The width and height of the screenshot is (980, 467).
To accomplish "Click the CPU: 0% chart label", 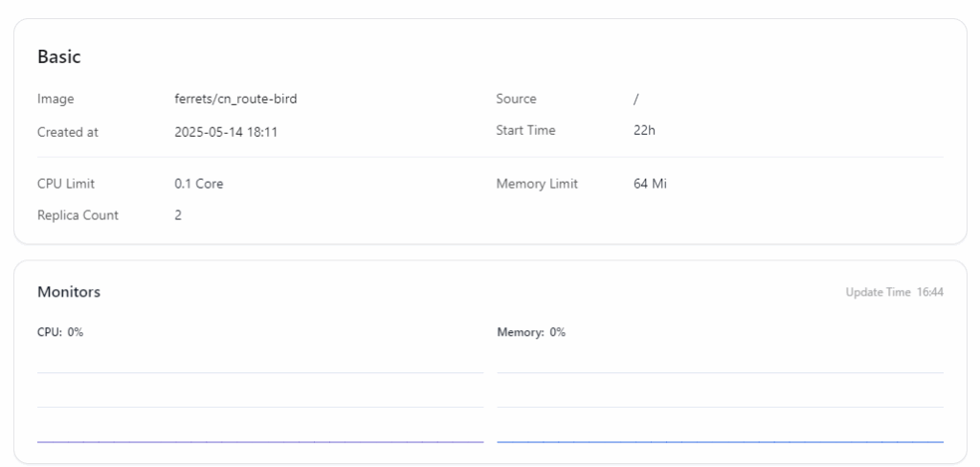I will pos(60,332).
